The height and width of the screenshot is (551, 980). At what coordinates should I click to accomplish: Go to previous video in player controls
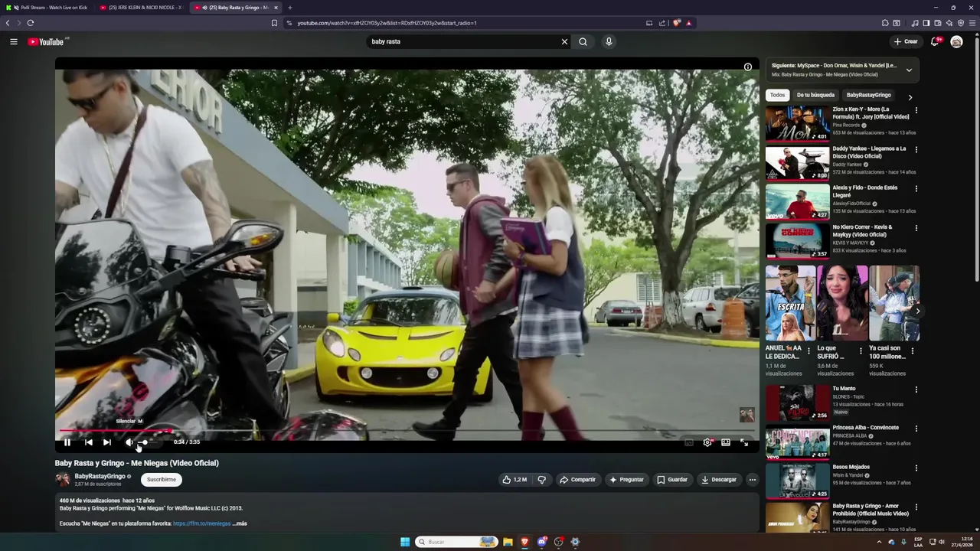88,442
